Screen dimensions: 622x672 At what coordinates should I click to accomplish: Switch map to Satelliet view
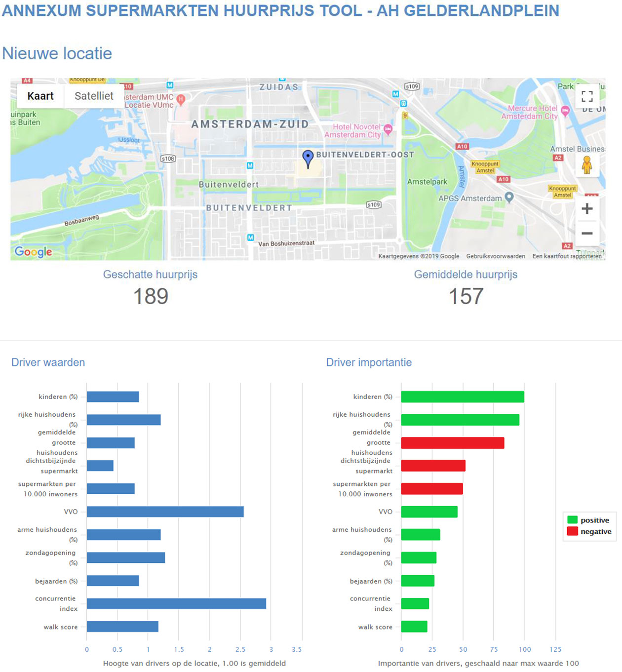point(94,96)
